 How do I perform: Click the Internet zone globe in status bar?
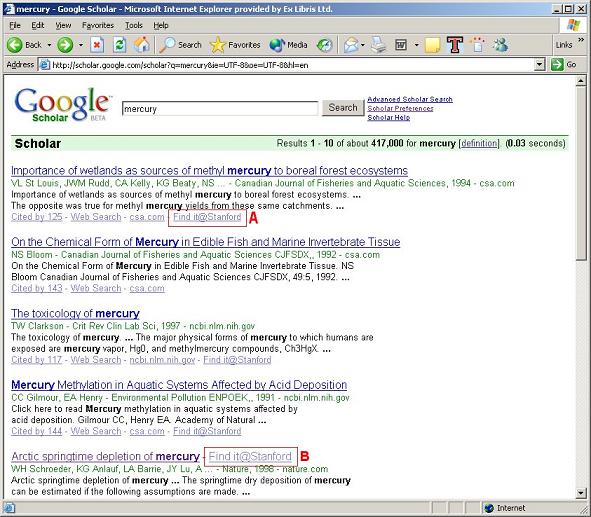click(489, 508)
